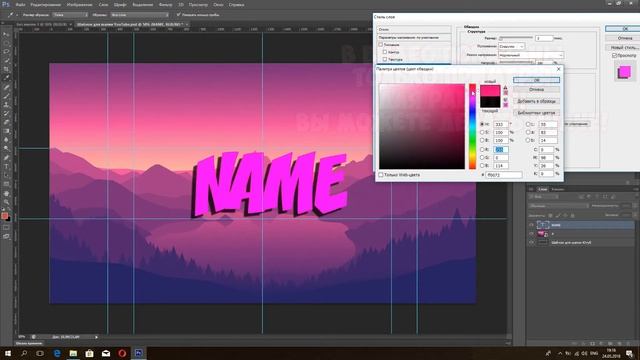Toggle the Просмотр preview checkbox
The height and width of the screenshot is (360, 640).
(614, 55)
